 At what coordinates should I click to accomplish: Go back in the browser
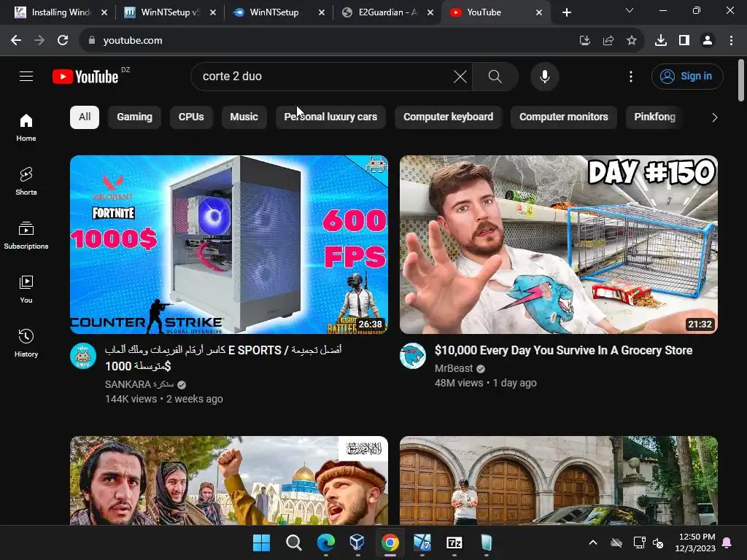pos(16,41)
